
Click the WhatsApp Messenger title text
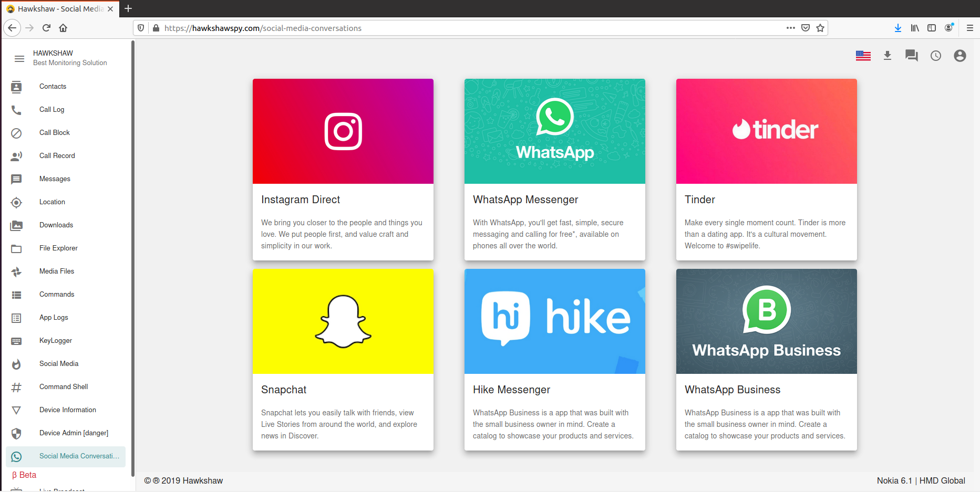pyautogui.click(x=525, y=200)
